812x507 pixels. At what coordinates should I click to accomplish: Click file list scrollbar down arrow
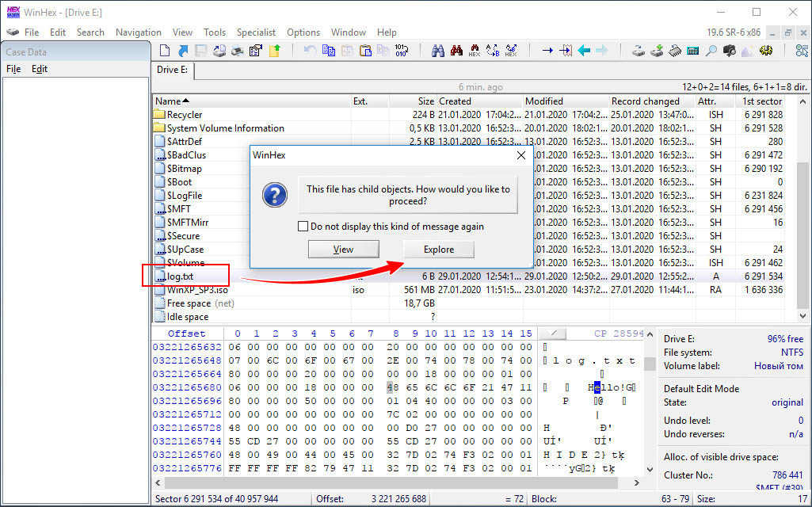802,315
